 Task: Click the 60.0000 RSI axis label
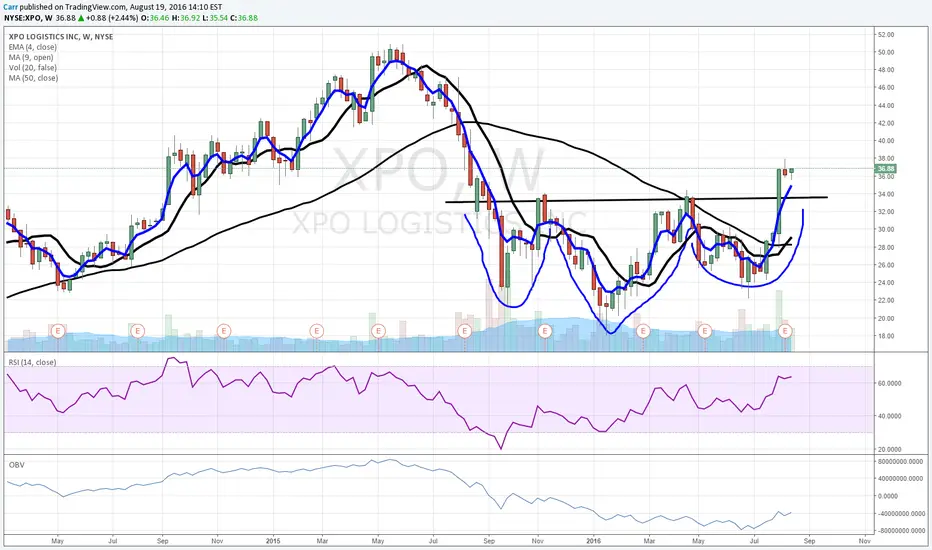889,383
